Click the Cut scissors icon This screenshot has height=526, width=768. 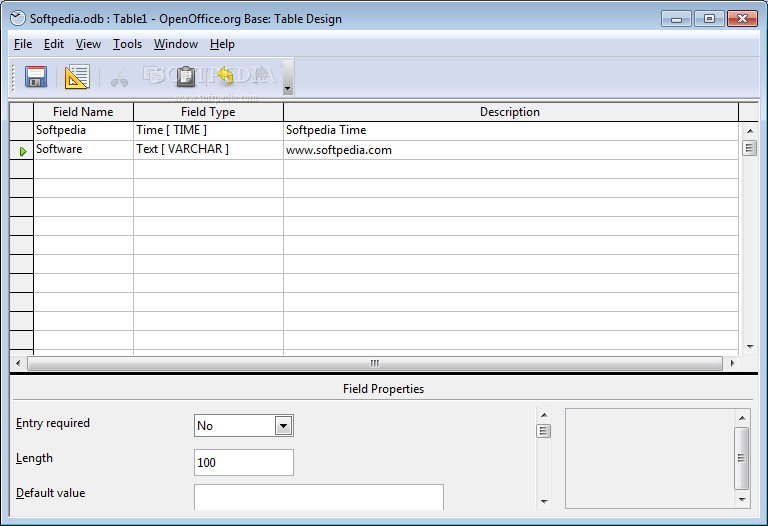pos(119,77)
